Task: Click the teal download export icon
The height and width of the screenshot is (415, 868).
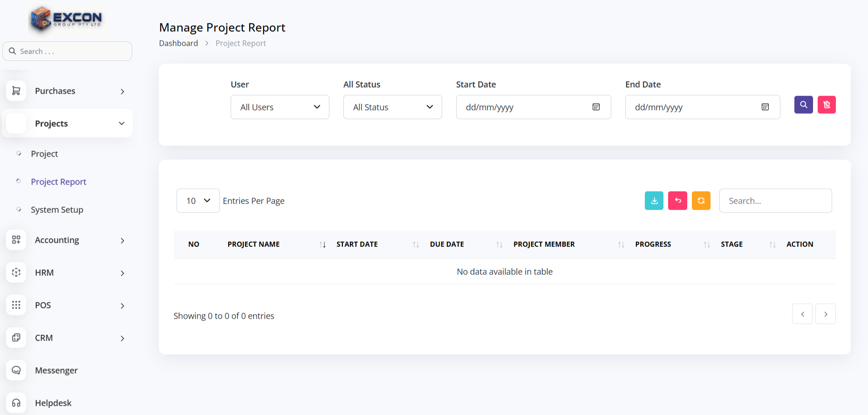Action: (x=654, y=201)
